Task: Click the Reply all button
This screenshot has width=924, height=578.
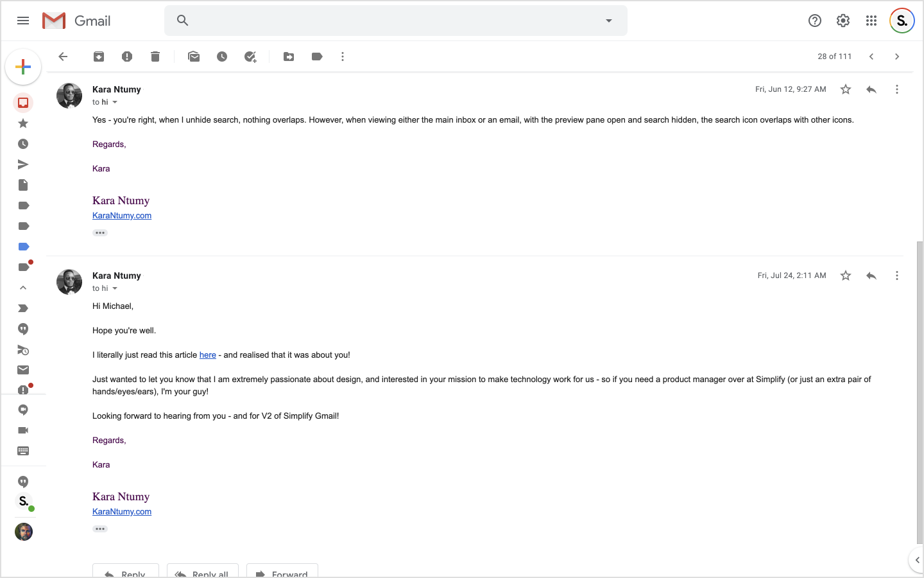Action: click(203, 571)
